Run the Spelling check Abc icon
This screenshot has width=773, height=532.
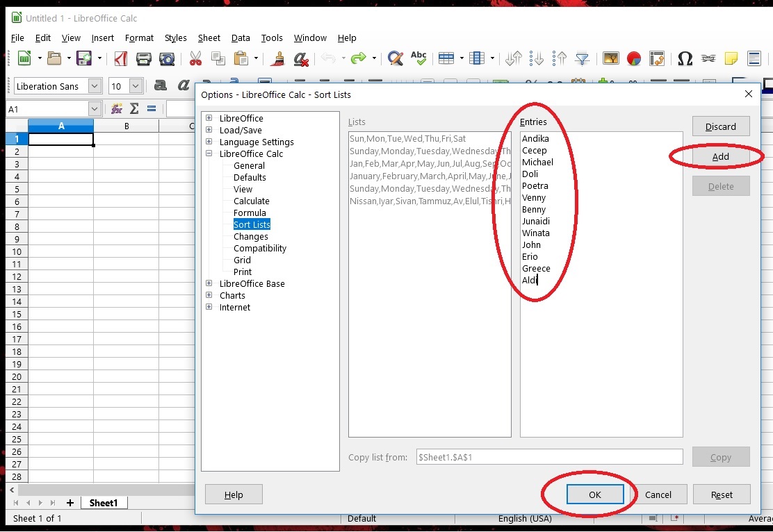[418, 58]
